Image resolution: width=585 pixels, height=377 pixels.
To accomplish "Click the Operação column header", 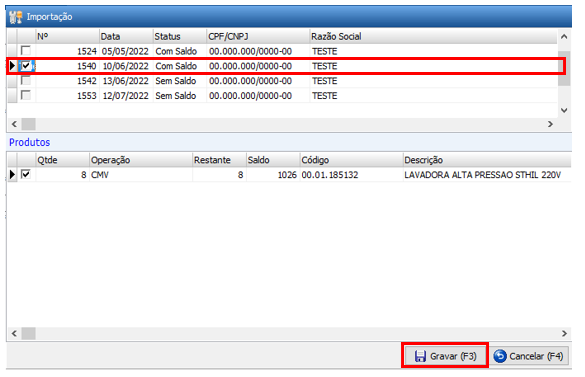I will pyautogui.click(x=141, y=160).
